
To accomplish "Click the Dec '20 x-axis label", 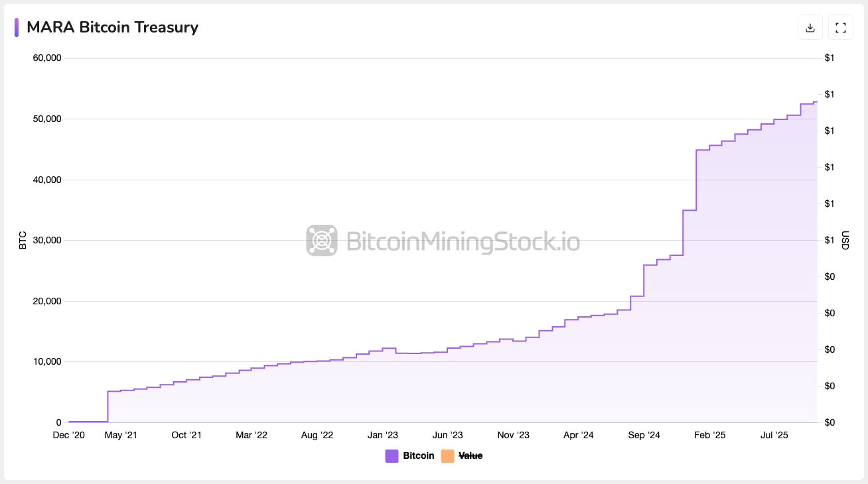I will 69,436.
